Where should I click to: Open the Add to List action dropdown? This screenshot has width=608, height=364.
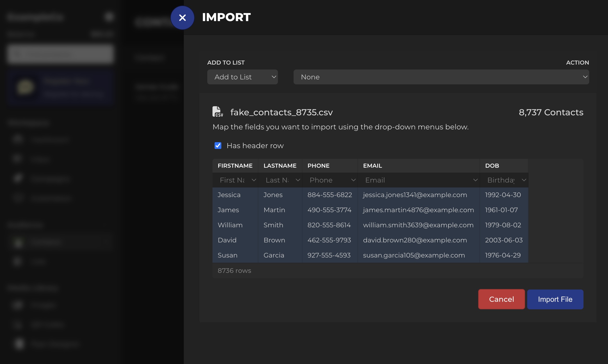point(242,77)
